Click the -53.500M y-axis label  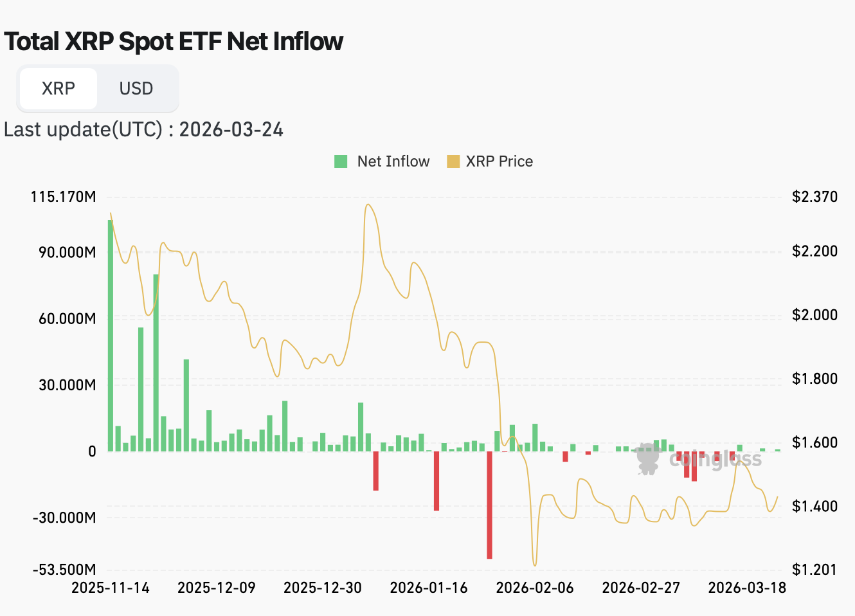(64, 569)
